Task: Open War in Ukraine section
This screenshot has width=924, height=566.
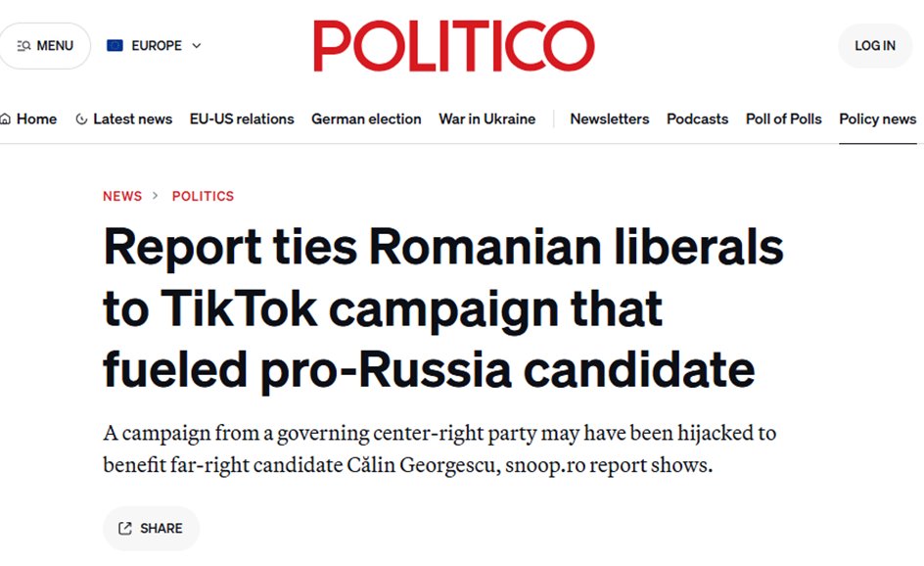Action: tap(486, 119)
